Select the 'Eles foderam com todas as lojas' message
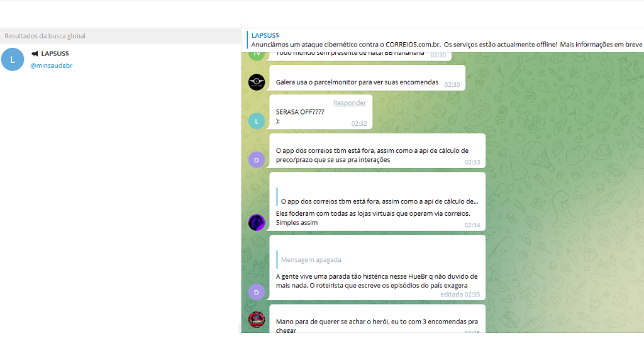Screen dimensions: 644x343 click(377, 201)
